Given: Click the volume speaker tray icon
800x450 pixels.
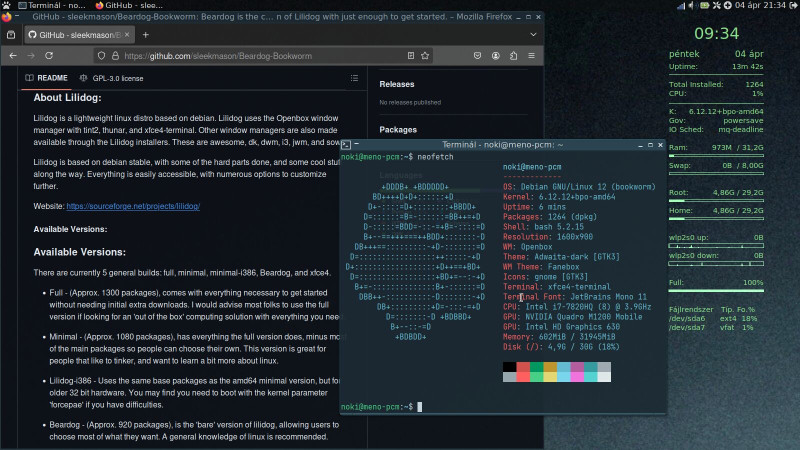Looking at the screenshot, I should (691, 5).
